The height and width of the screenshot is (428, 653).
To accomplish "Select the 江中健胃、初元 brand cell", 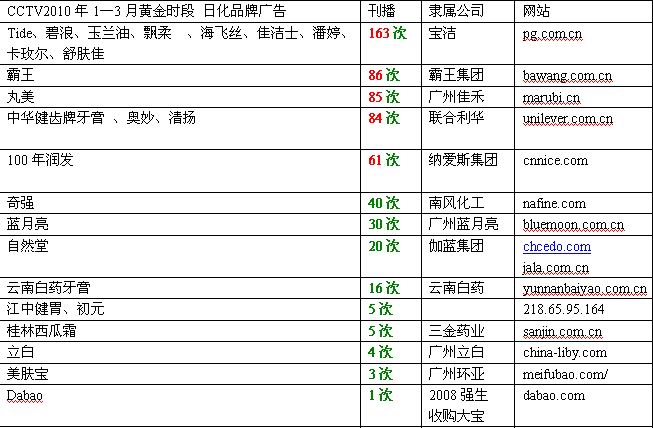I will (x=55, y=309).
